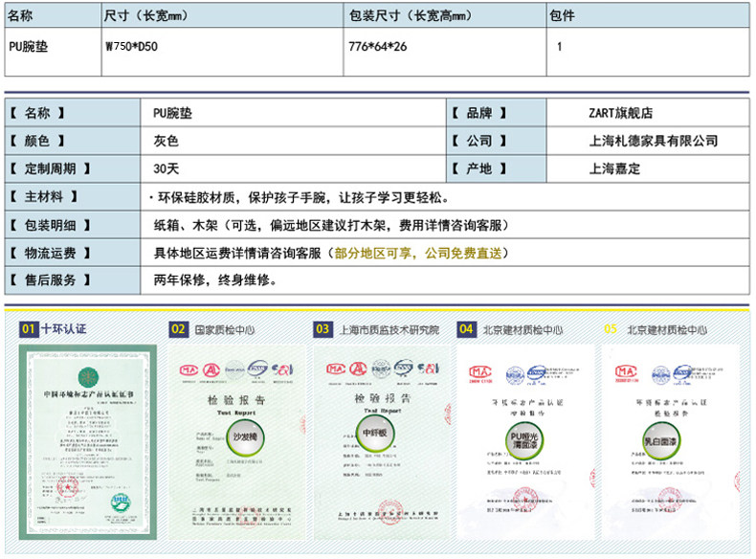Select the 十环认证 heading text
This screenshot has width=756, height=559.
[64, 329]
